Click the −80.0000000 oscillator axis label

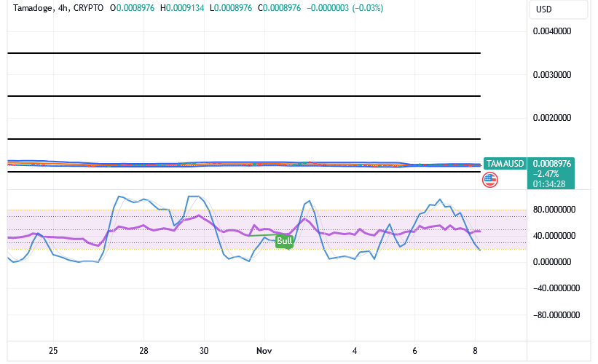coord(556,314)
